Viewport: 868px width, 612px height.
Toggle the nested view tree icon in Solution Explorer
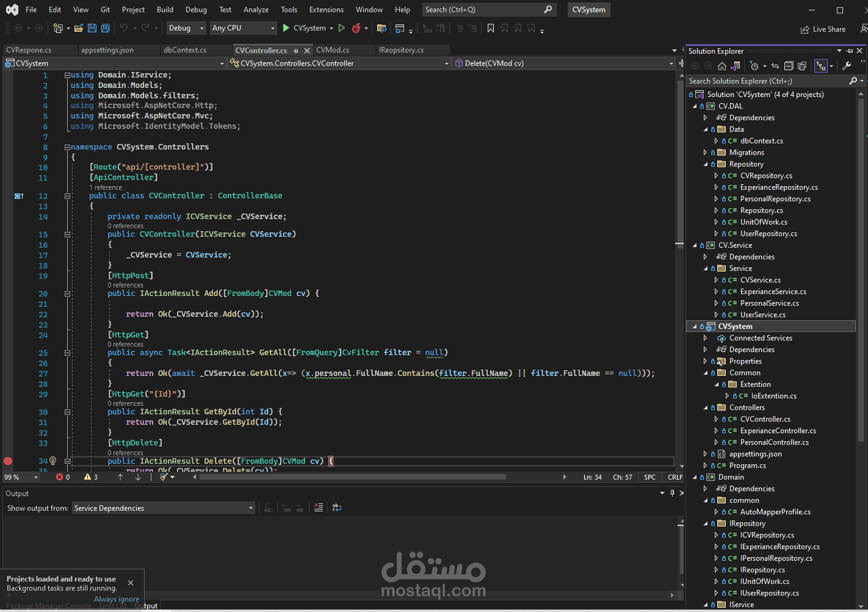[x=821, y=66]
